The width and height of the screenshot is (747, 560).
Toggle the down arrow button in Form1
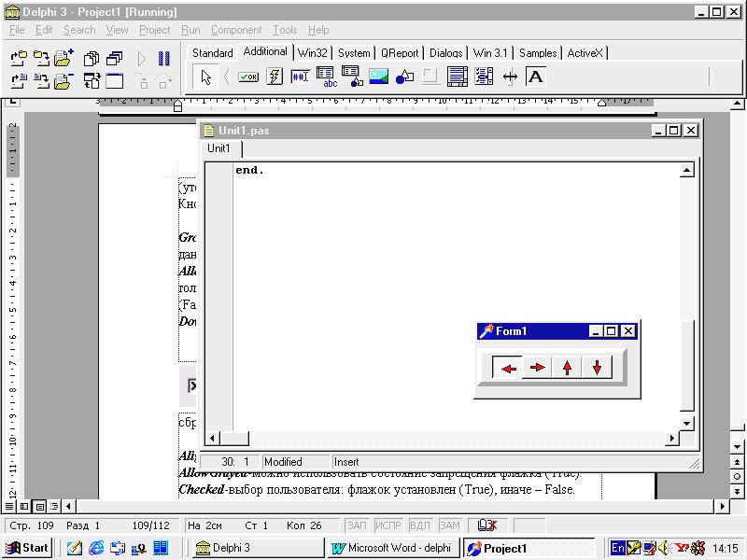click(597, 368)
